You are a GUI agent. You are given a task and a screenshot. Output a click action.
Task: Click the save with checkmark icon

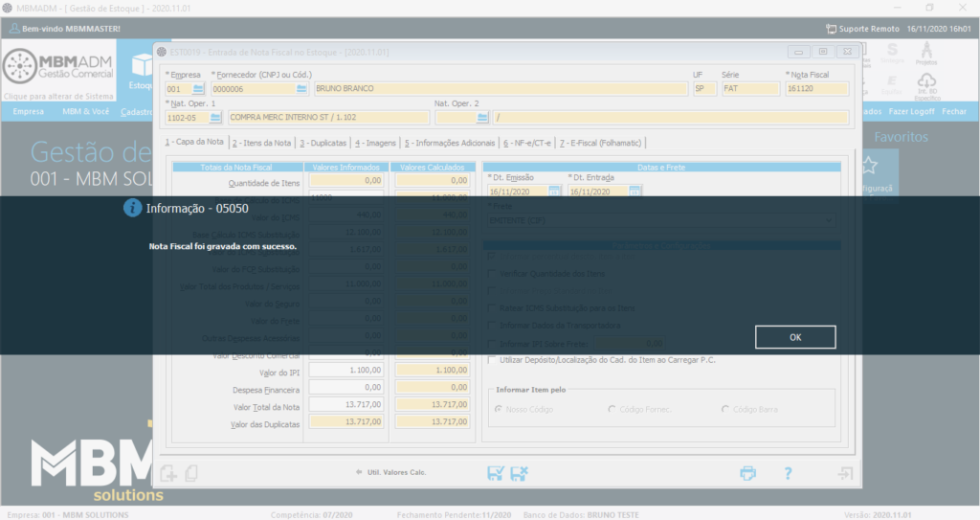495,473
